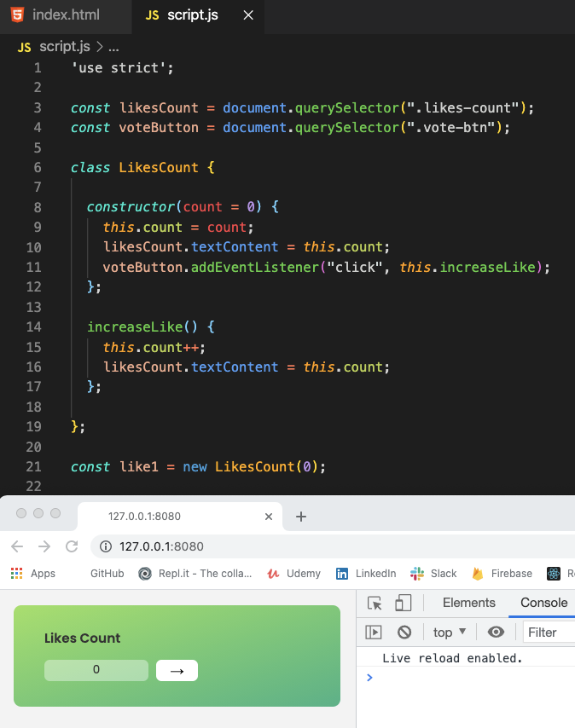Viewport: 575px width, 728px height.
Task: Click the 'Live reload enabled.' console message
Action: click(x=452, y=658)
